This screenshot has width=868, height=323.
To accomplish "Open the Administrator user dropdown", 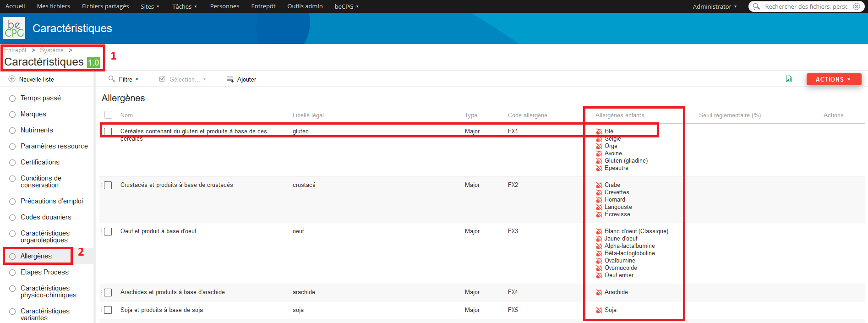I will coord(715,6).
